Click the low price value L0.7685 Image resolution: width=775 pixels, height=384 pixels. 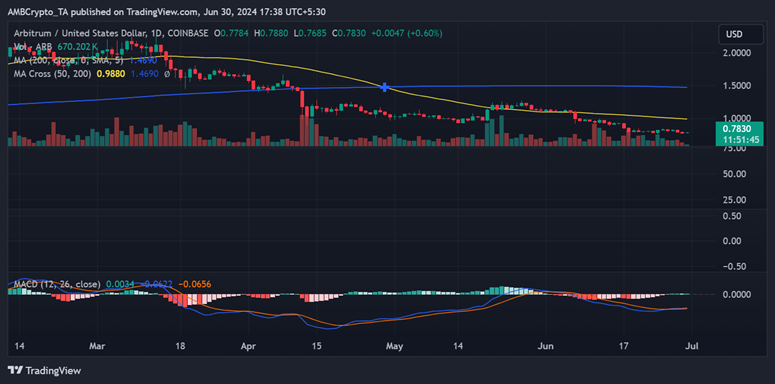click(310, 34)
